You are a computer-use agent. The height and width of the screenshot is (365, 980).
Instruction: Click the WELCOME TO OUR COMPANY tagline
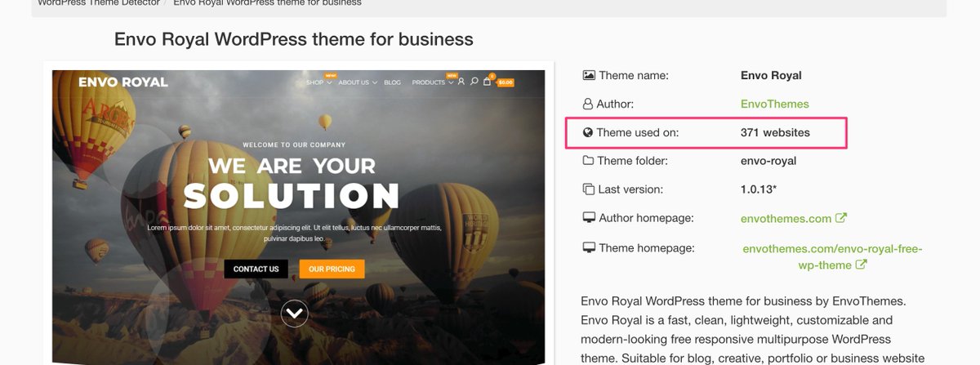pos(295,145)
